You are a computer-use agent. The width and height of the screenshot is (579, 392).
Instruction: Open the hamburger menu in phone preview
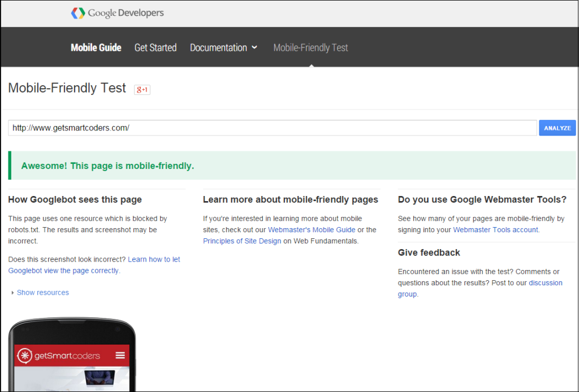120,355
